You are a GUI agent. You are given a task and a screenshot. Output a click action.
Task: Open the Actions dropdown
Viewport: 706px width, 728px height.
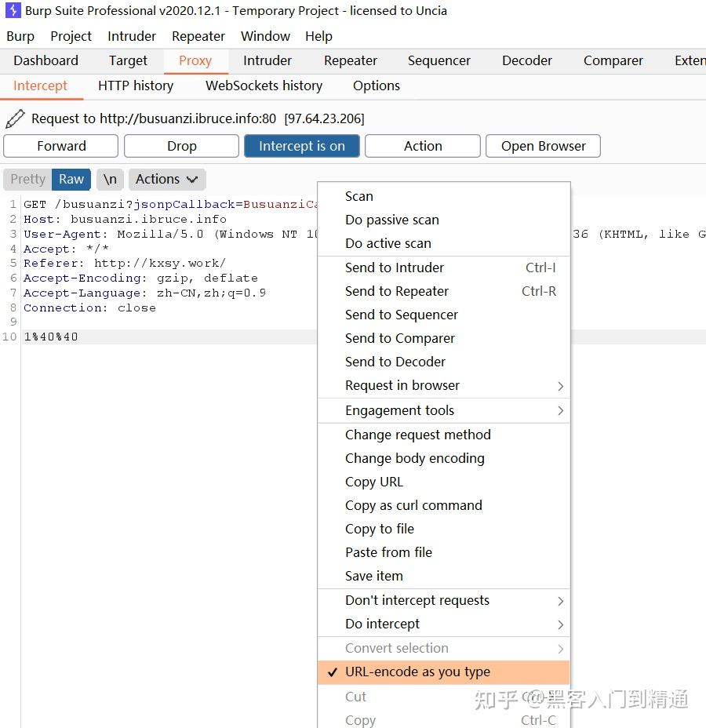[166, 179]
